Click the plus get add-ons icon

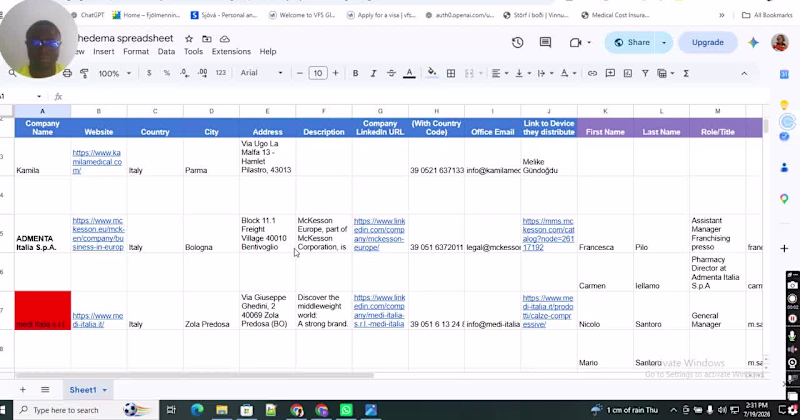(x=784, y=249)
